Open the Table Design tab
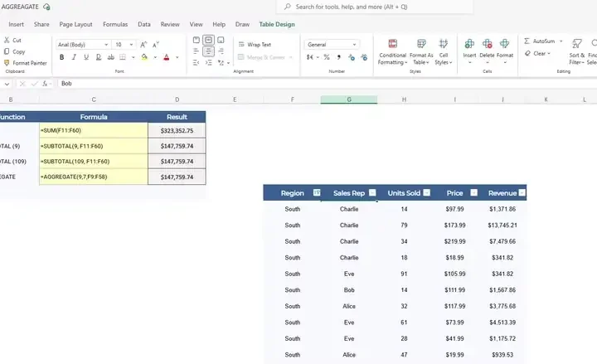This screenshot has height=364, width=597. pos(277,24)
